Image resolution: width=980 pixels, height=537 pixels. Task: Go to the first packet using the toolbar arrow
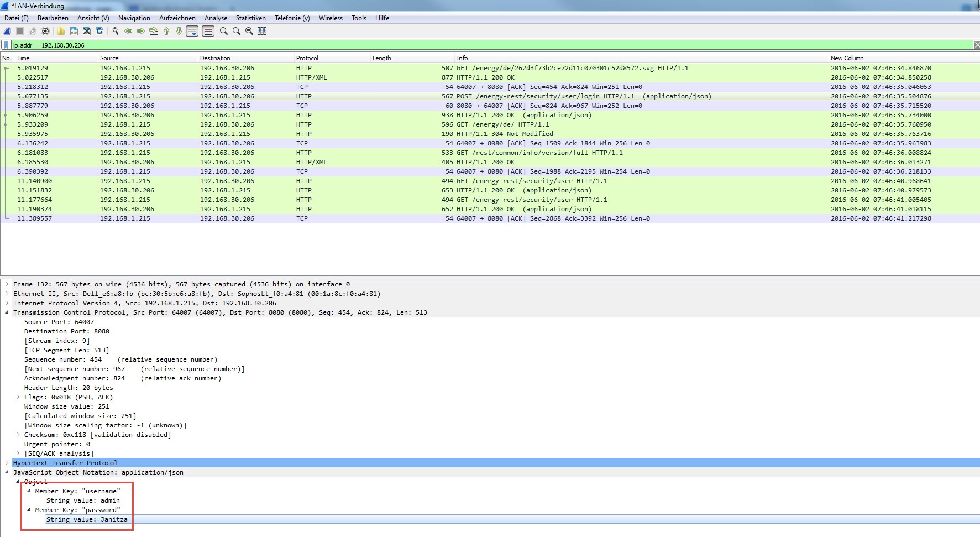(166, 31)
